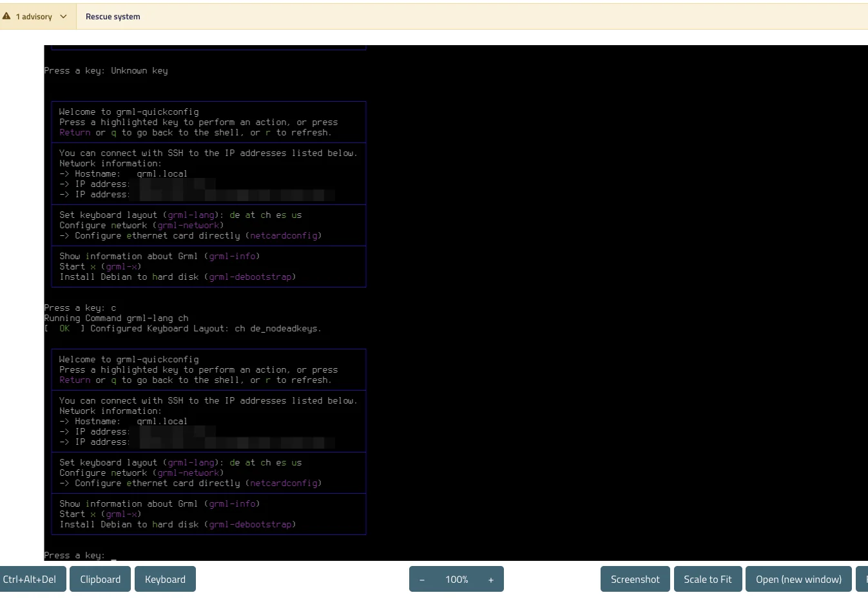
Task: Click 'Running Command grml-lang ch' line
Action: (116, 318)
